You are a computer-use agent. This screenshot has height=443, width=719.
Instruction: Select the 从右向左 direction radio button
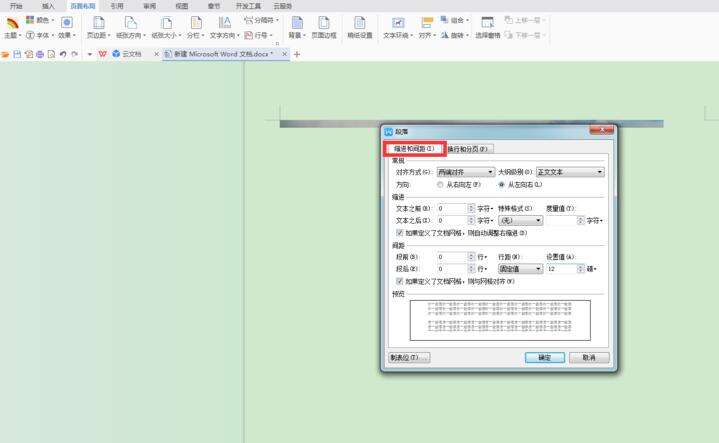440,184
